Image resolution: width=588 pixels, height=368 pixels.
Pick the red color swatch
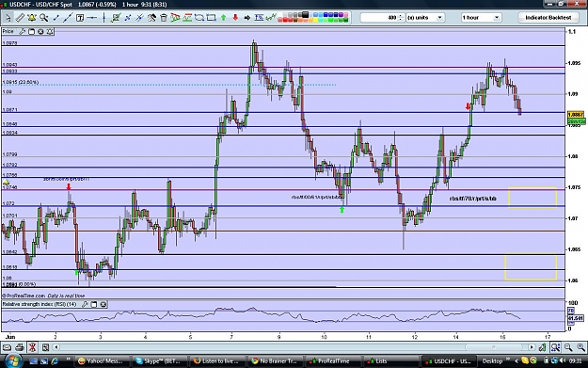pos(285,20)
